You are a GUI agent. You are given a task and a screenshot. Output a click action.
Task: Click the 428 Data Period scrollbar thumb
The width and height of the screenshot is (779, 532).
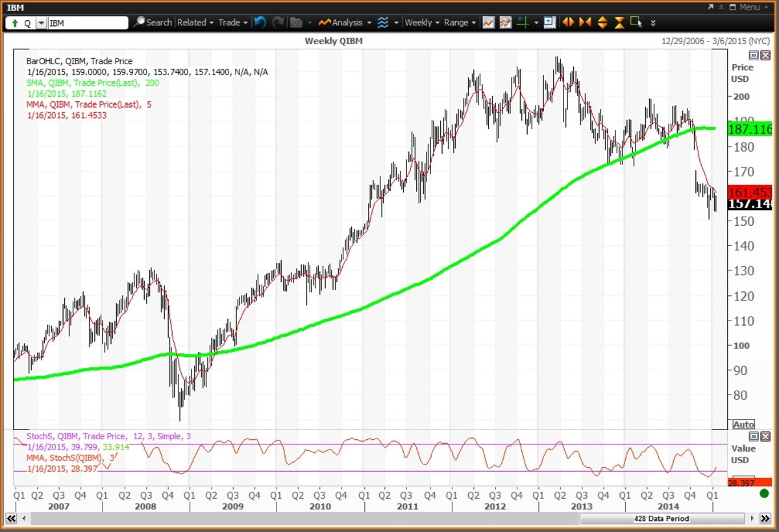661,519
